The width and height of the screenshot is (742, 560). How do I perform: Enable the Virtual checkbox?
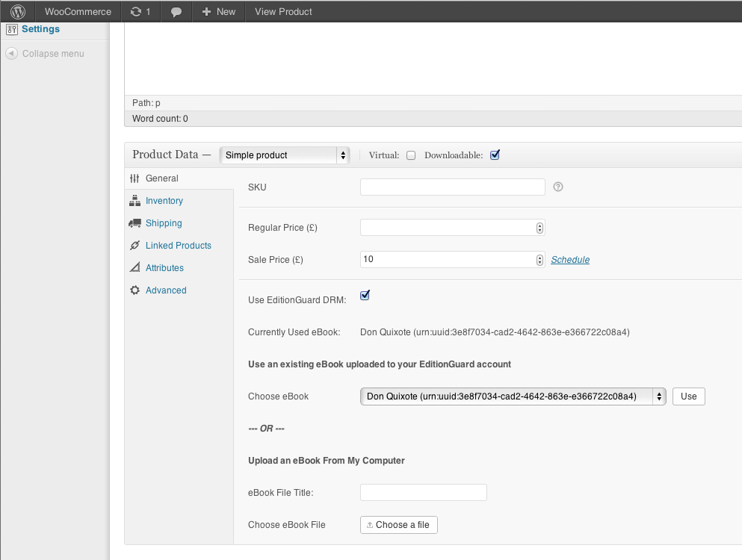pyautogui.click(x=411, y=155)
